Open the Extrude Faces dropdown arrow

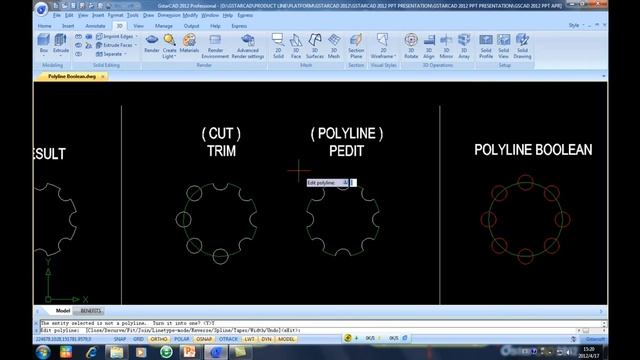click(136, 45)
